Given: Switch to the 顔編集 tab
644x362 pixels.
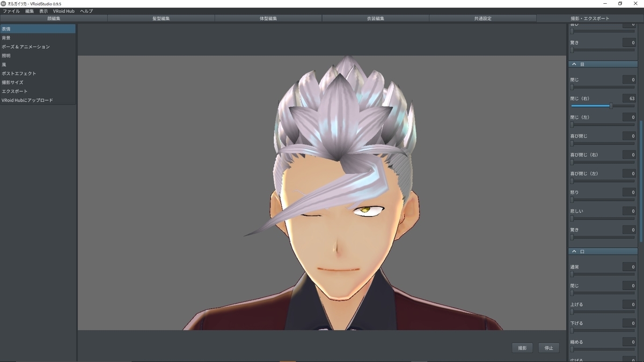Looking at the screenshot, I should coord(54,18).
